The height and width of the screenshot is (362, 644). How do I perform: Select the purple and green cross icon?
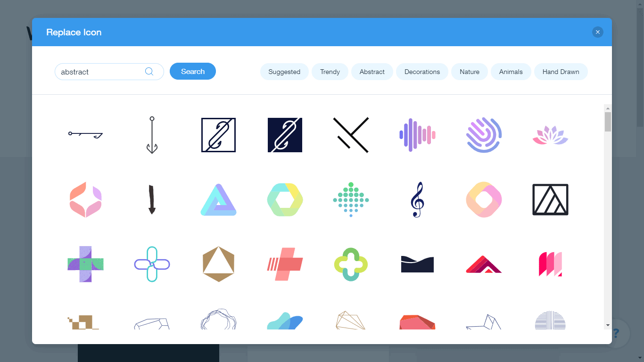tap(85, 264)
